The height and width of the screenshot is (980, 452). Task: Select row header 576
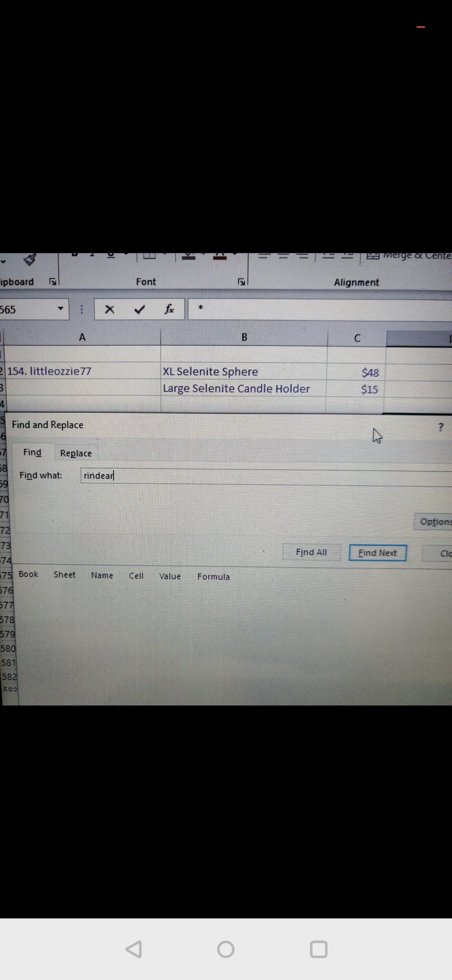point(6,590)
